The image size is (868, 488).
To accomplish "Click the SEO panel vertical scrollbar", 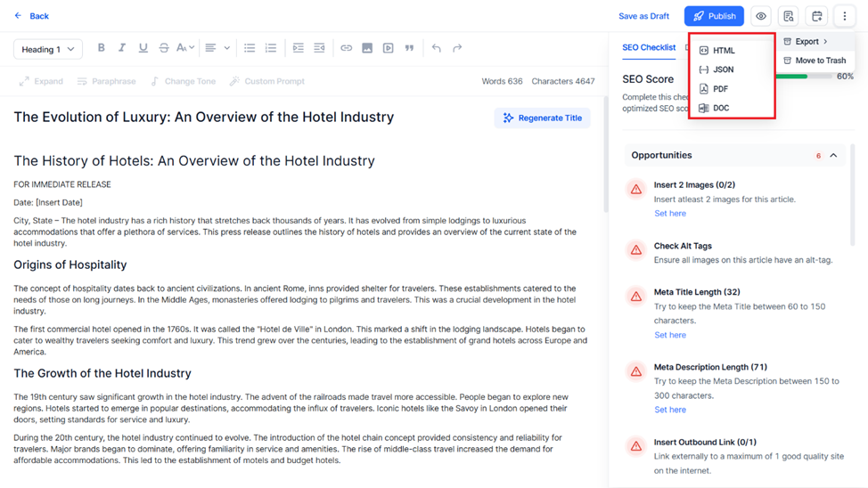I will 853,193.
